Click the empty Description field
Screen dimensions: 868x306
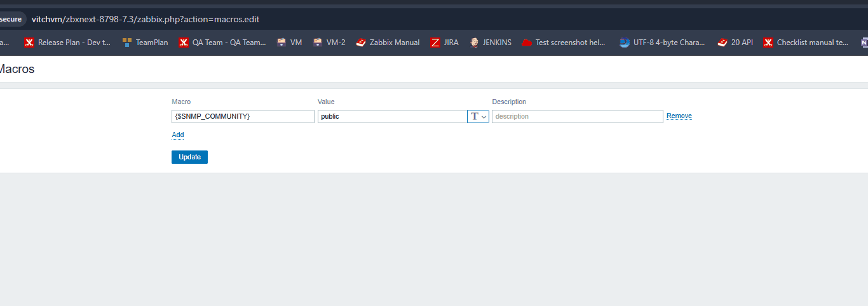tap(577, 117)
